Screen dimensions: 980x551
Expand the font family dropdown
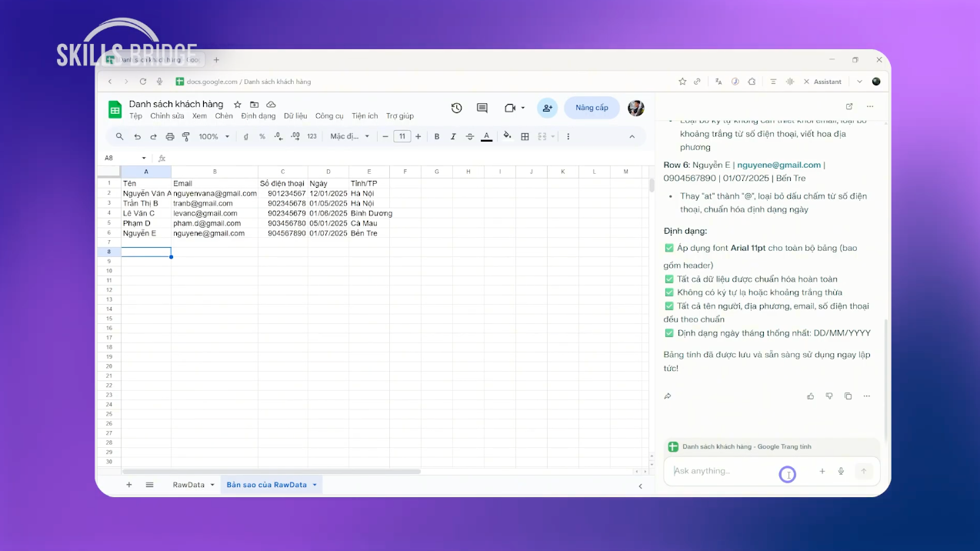(350, 137)
